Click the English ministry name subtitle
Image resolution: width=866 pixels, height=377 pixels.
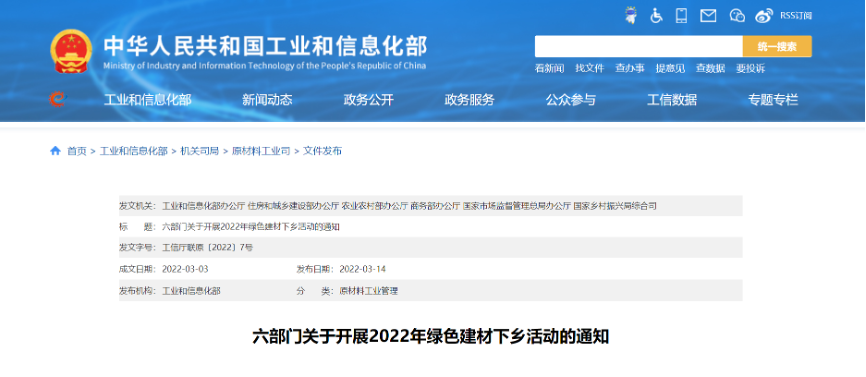coord(265,66)
